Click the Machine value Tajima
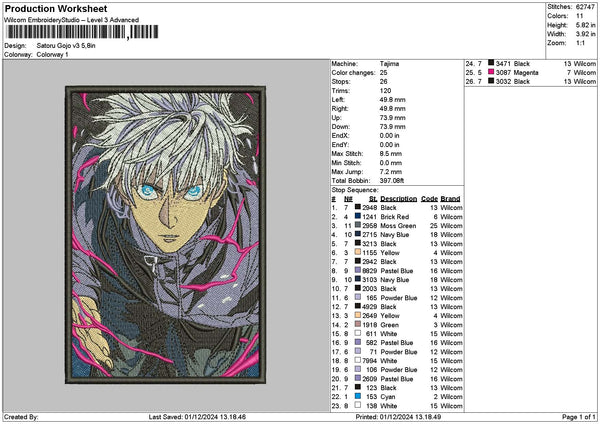This screenshot has width=600, height=424. [x=389, y=64]
